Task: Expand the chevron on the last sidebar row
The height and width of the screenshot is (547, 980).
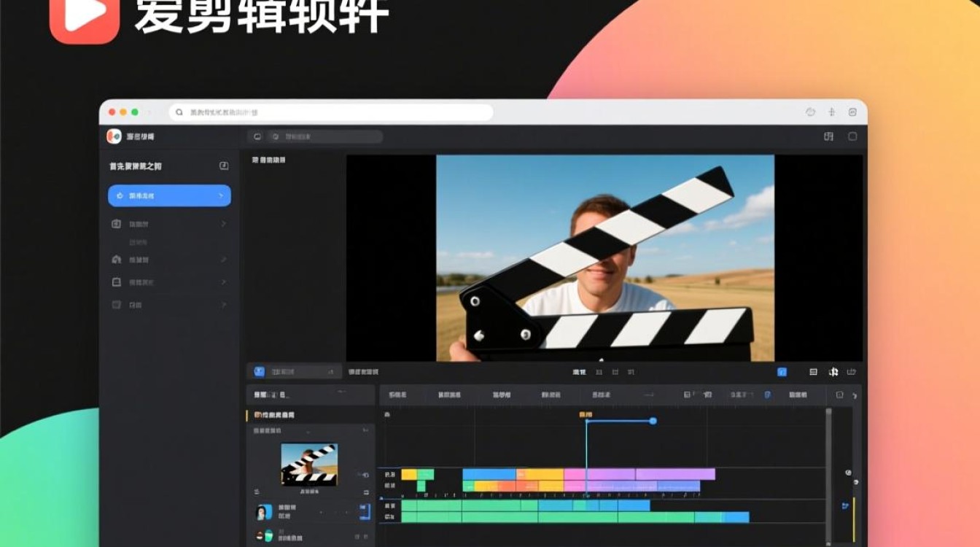Action: (223, 304)
